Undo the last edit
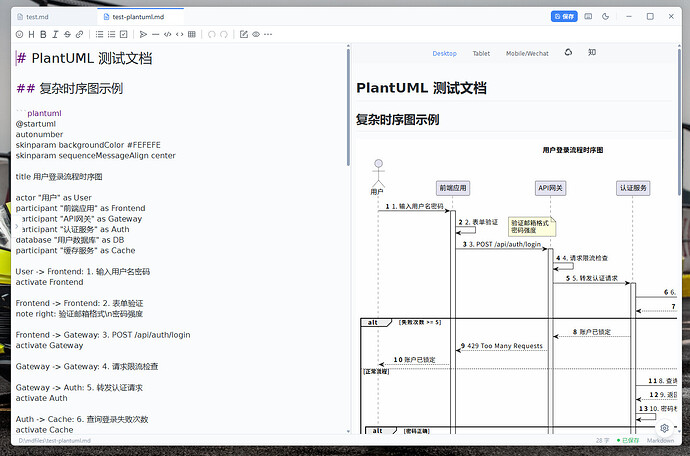 [x=212, y=34]
